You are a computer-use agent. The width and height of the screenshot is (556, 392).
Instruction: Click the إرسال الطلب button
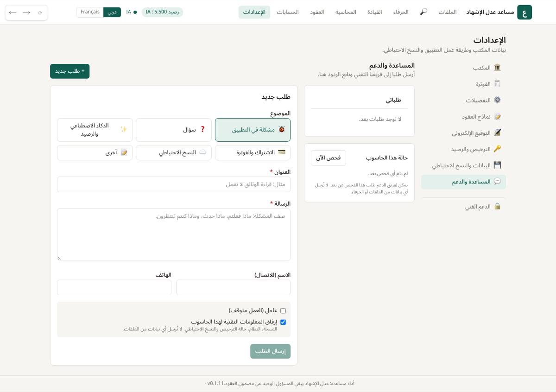tap(271, 351)
